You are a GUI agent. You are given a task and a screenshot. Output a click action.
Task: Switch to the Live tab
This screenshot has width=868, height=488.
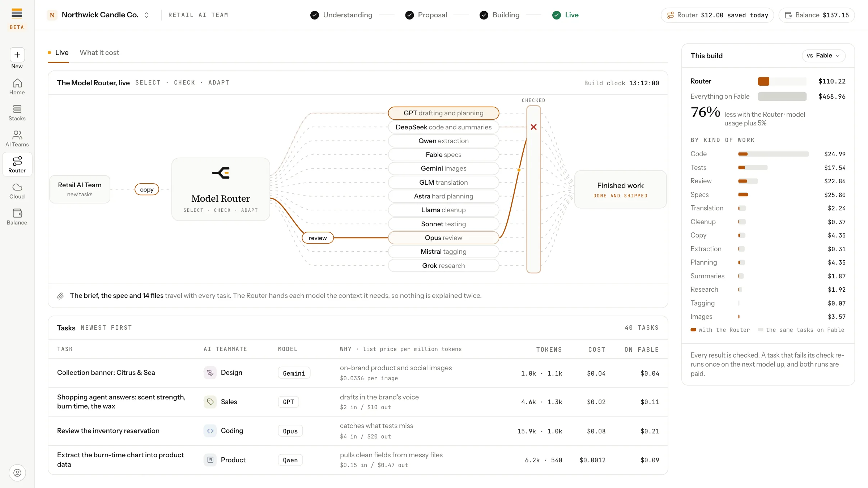coord(58,53)
